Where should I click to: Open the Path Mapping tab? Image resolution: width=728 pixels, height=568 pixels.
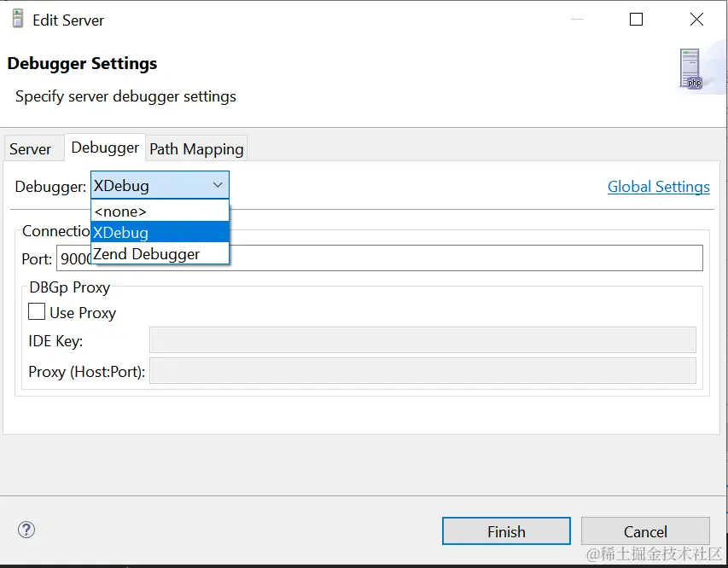pos(196,149)
